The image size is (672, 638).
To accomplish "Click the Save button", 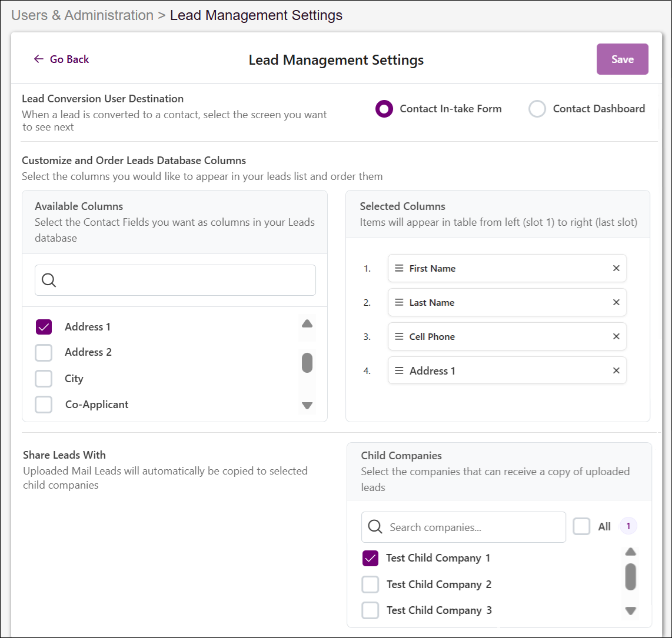I will [623, 59].
